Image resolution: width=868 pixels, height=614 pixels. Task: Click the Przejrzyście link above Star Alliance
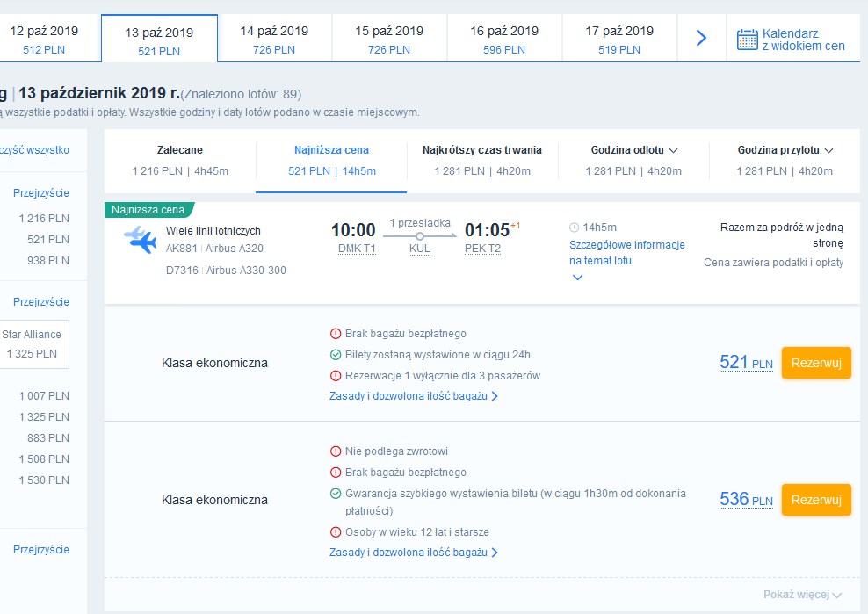point(41,302)
